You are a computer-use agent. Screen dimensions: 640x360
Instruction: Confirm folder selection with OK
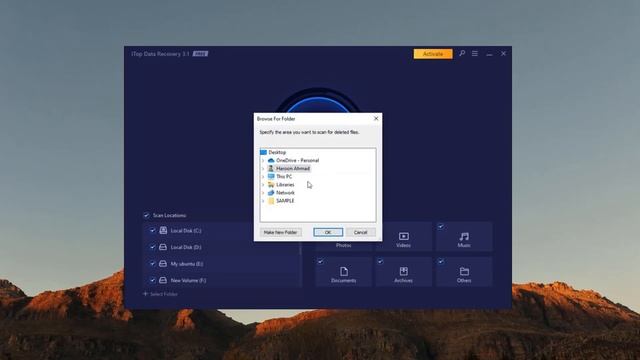click(x=328, y=232)
